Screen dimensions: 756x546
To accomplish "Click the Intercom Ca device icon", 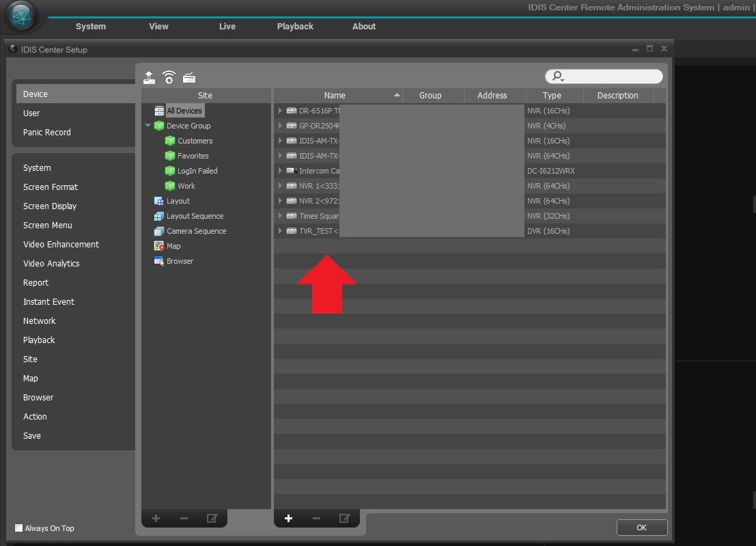I will click(292, 171).
